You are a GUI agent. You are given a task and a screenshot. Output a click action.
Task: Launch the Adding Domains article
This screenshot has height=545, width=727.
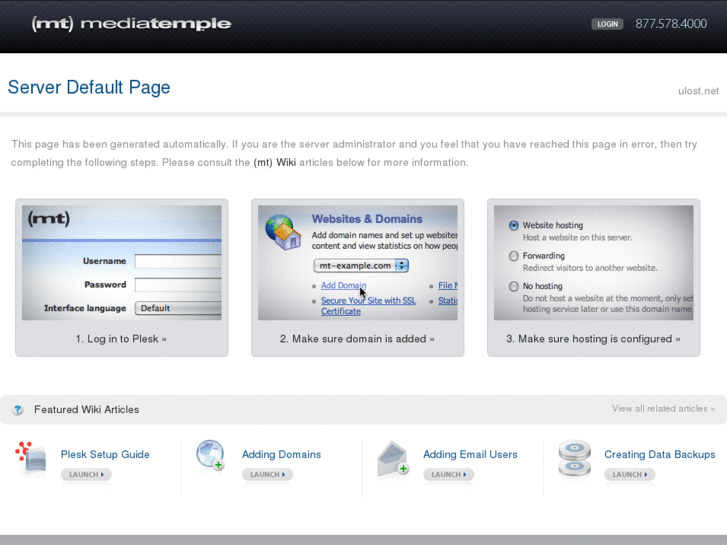268,474
